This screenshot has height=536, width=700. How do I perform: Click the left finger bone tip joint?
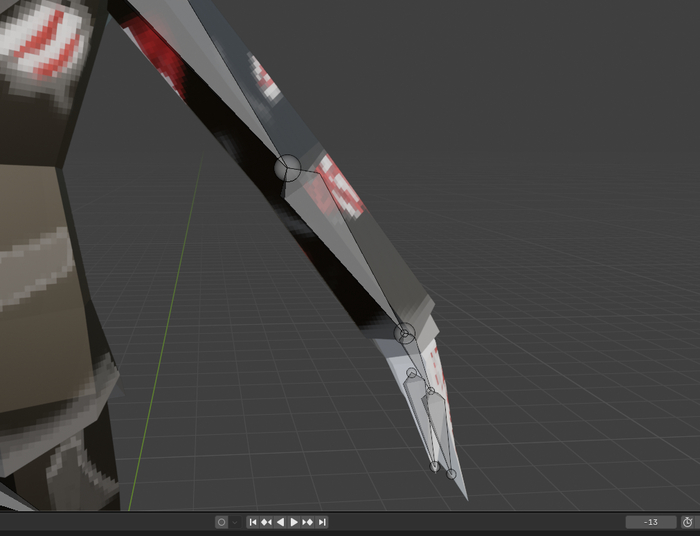coord(435,466)
